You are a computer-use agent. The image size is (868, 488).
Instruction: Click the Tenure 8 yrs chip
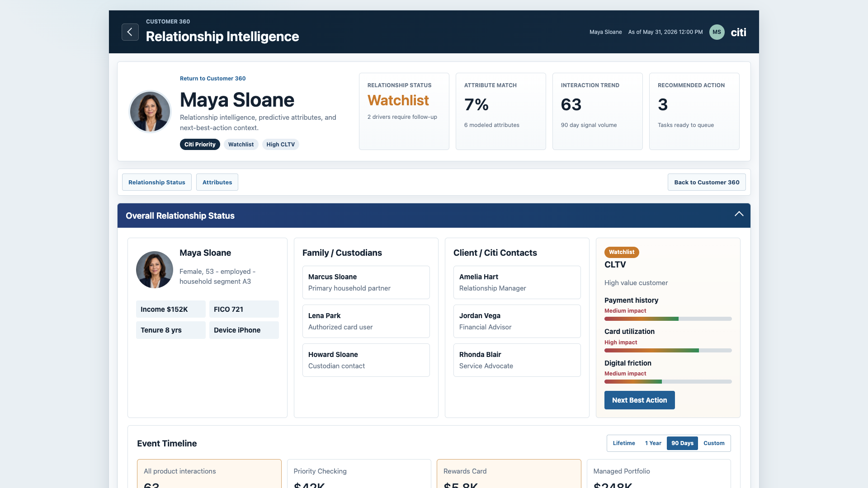(x=171, y=330)
